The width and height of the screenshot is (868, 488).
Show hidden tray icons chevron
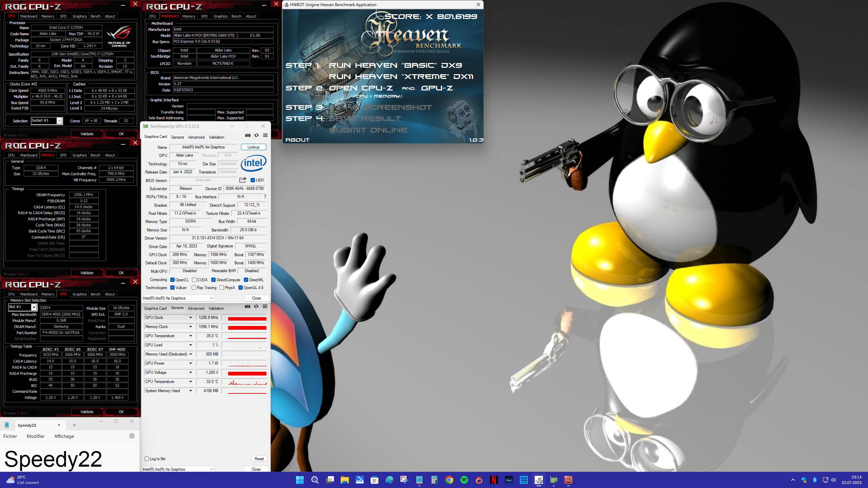pyautogui.click(x=793, y=480)
